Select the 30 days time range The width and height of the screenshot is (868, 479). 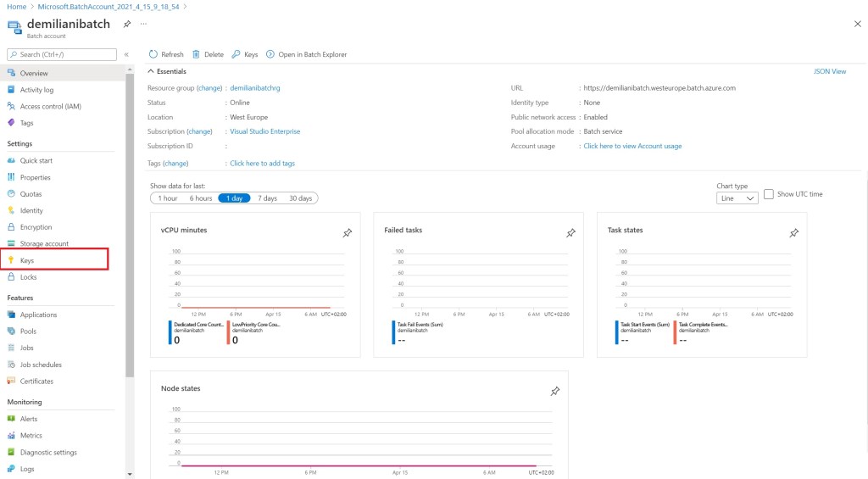[300, 198]
